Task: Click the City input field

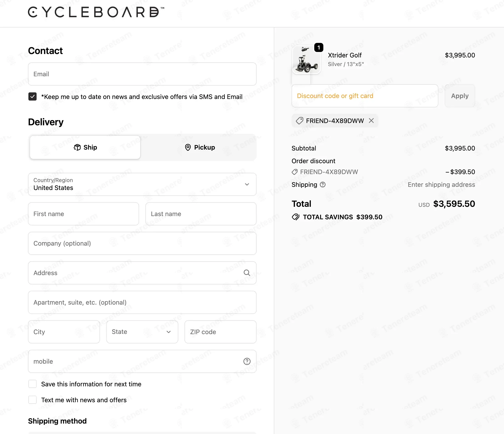Action: [64, 332]
